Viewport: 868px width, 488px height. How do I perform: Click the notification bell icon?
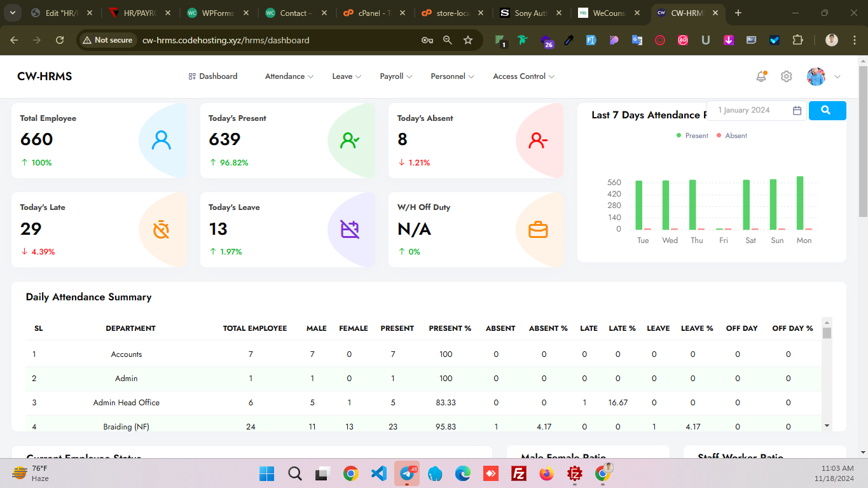[761, 76]
